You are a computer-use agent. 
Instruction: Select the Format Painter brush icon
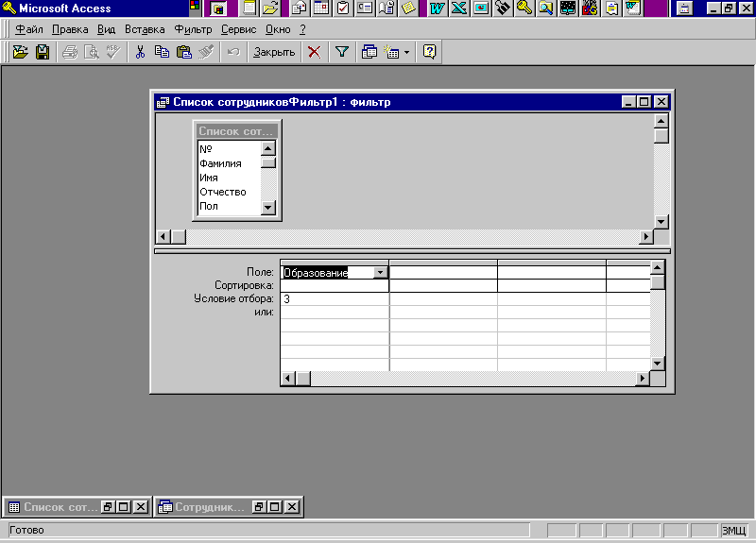tap(206, 52)
